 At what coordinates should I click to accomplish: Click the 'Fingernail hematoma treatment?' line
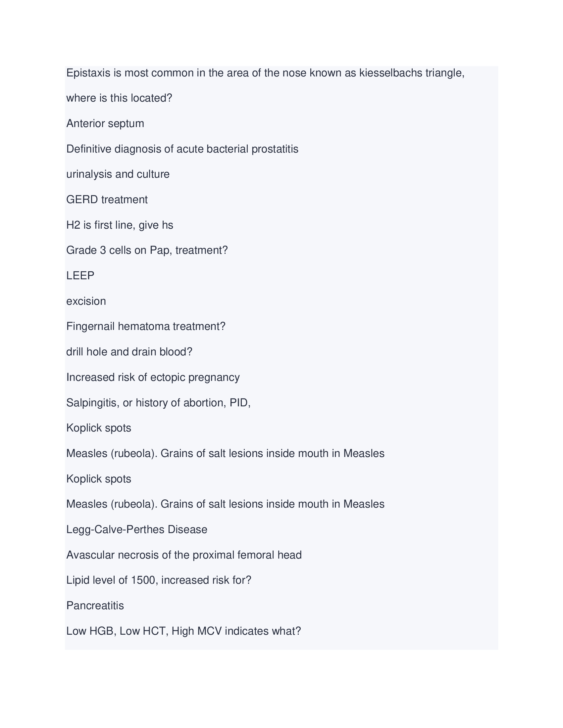click(x=146, y=326)
